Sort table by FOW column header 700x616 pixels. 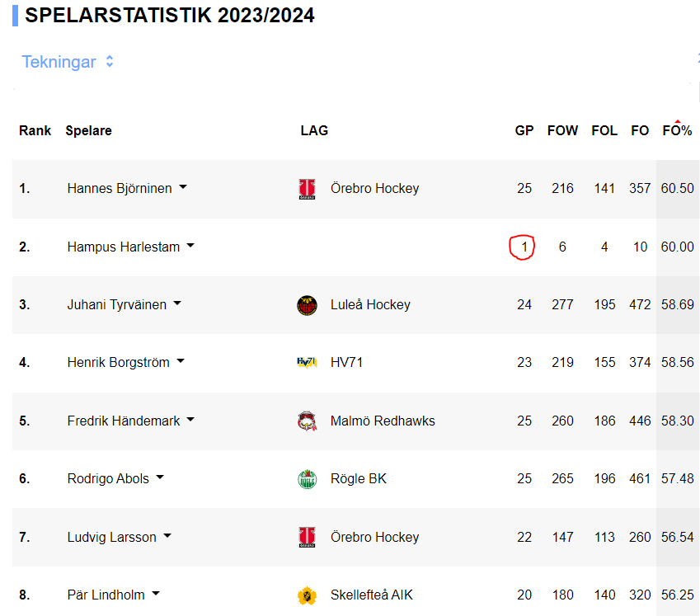click(562, 130)
